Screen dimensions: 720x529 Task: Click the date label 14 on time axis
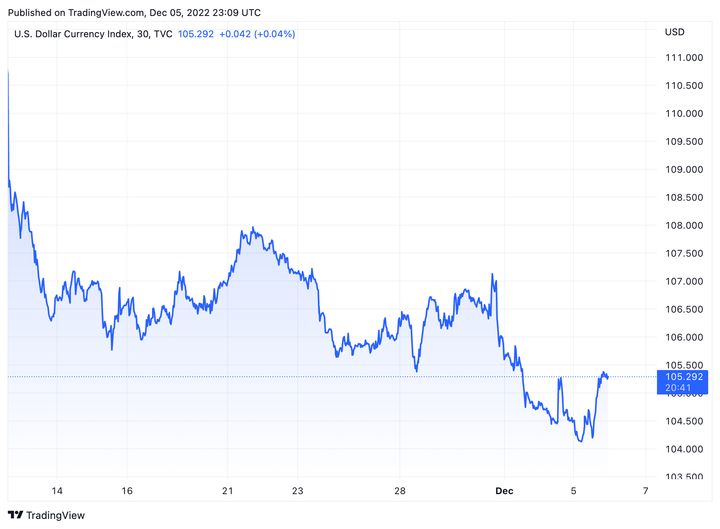(57, 491)
